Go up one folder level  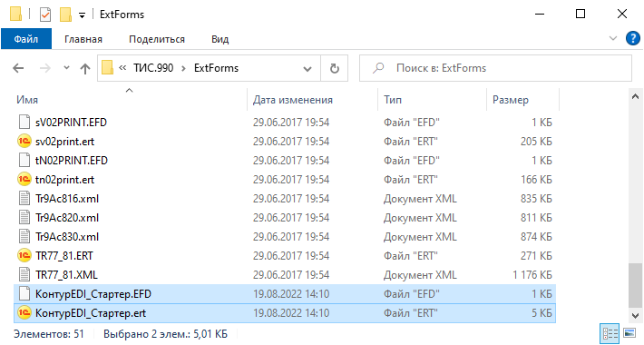tap(85, 68)
